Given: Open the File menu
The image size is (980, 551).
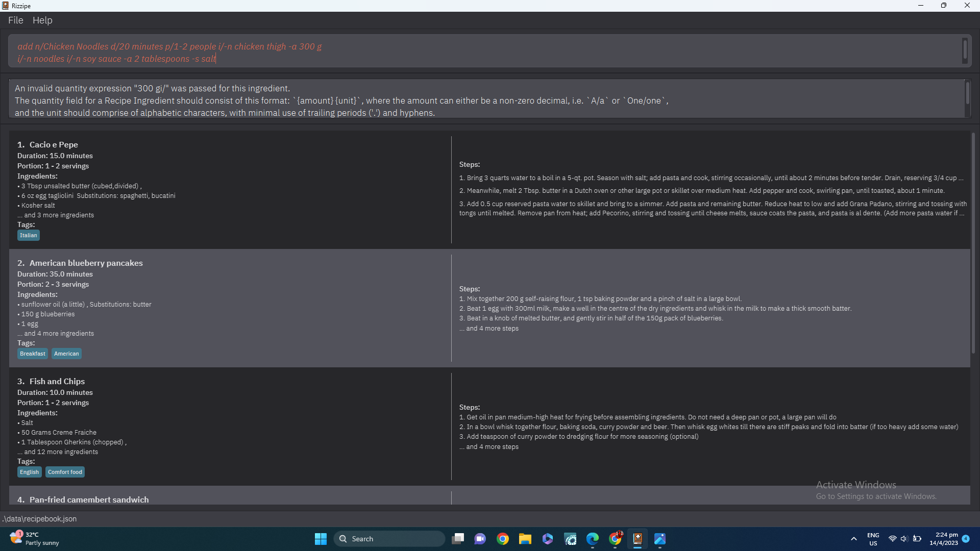Looking at the screenshot, I should pyautogui.click(x=15, y=20).
